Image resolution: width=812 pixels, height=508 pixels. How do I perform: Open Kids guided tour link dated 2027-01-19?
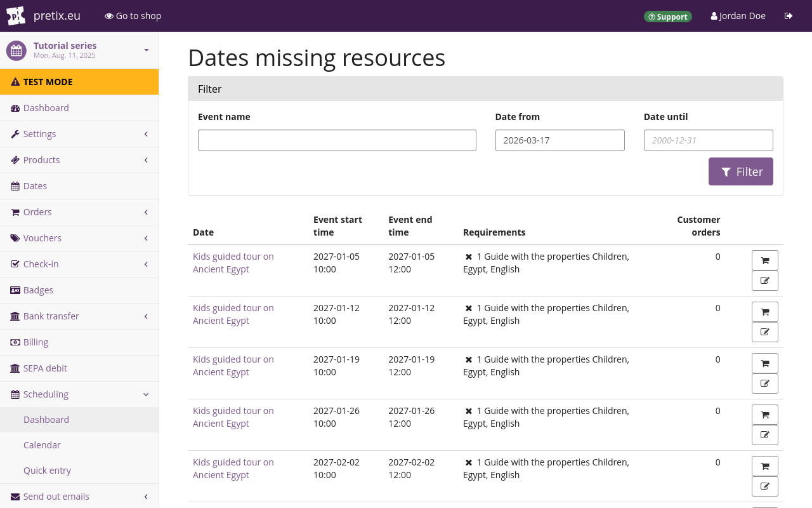[x=233, y=366]
